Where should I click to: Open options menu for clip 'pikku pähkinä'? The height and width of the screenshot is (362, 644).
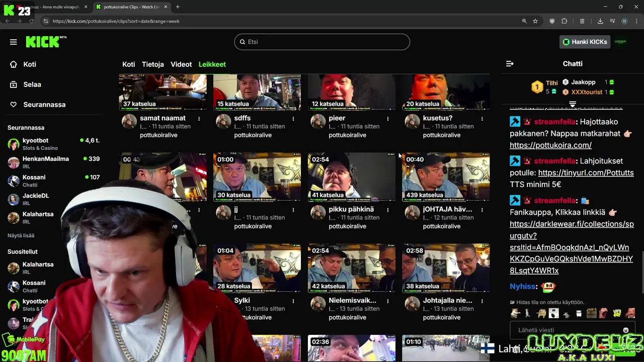coord(388,210)
